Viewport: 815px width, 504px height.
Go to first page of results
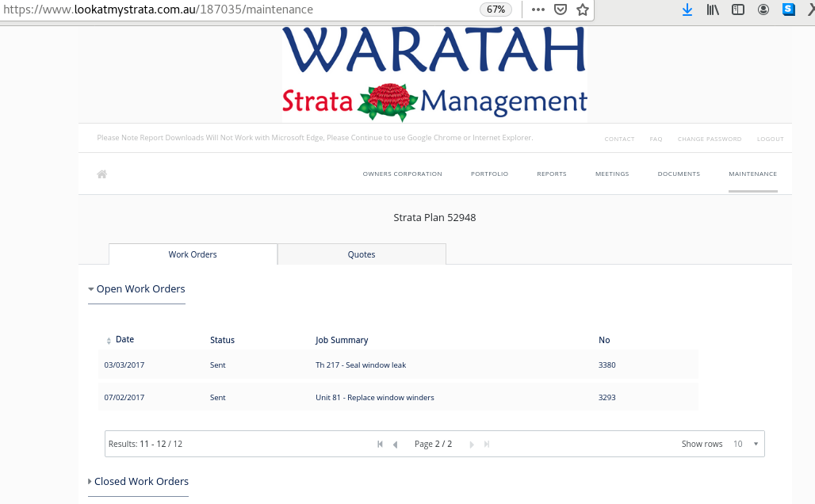tap(380, 445)
